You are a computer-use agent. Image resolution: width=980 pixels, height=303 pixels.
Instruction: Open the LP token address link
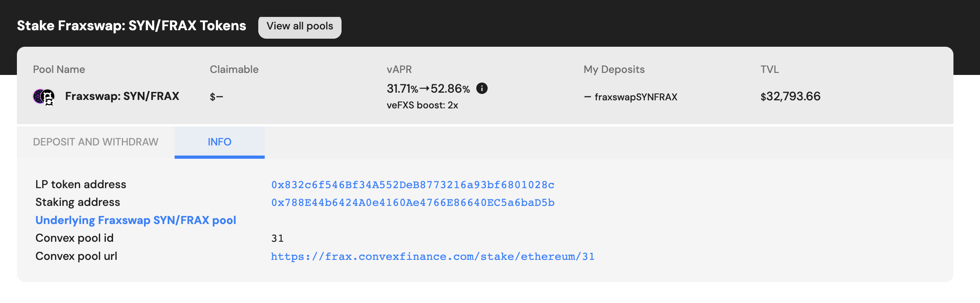(x=412, y=185)
